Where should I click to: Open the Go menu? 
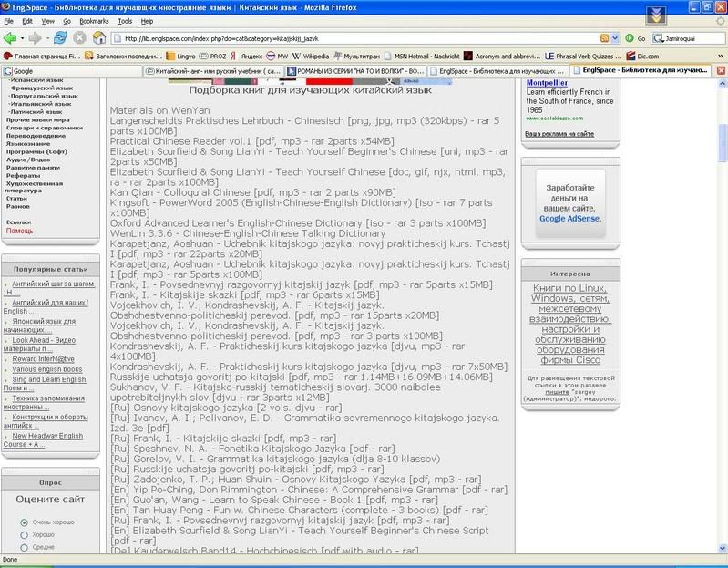click(67, 21)
